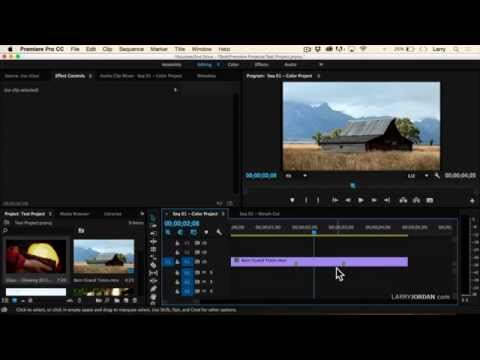The image size is (480, 360).
Task: Open the Project: Test Project panel menu
Action: pyautogui.click(x=50, y=214)
